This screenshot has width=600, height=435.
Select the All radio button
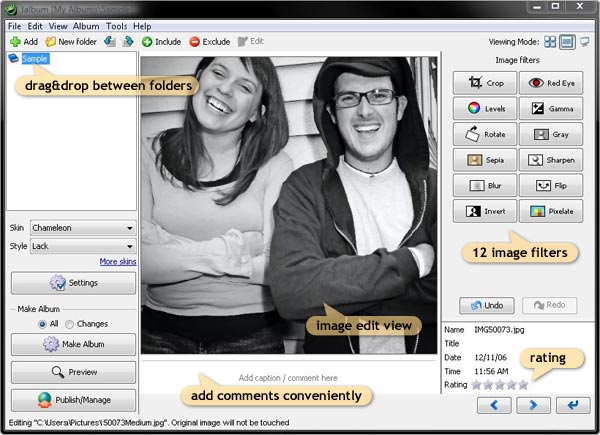pos(40,324)
